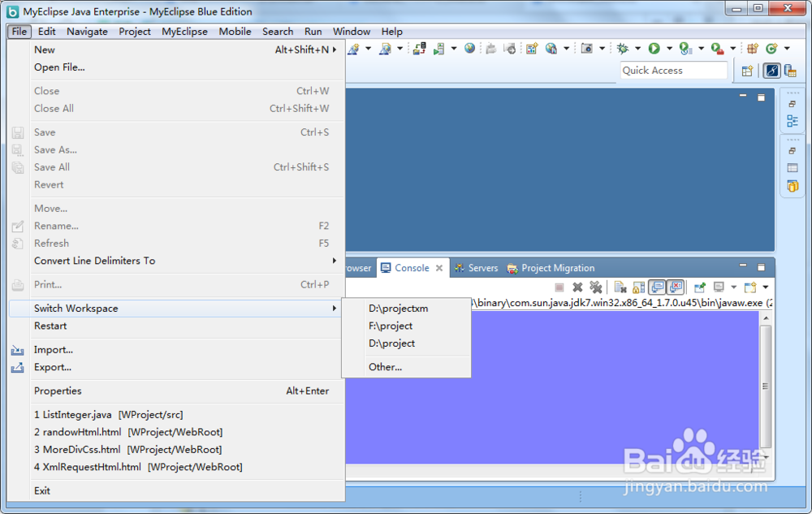Viewport: 812px width, 514px height.
Task: Expand the New submenu in File menu
Action: 176,50
